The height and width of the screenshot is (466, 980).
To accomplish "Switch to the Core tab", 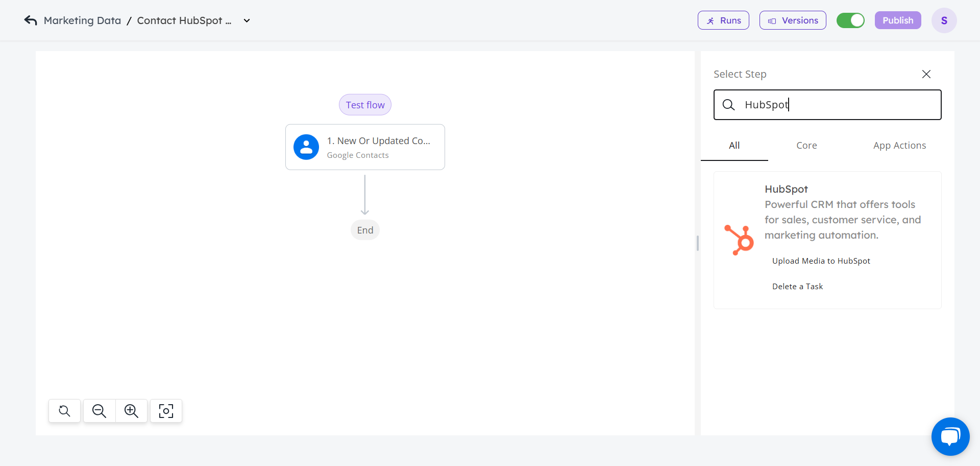I will click(806, 146).
